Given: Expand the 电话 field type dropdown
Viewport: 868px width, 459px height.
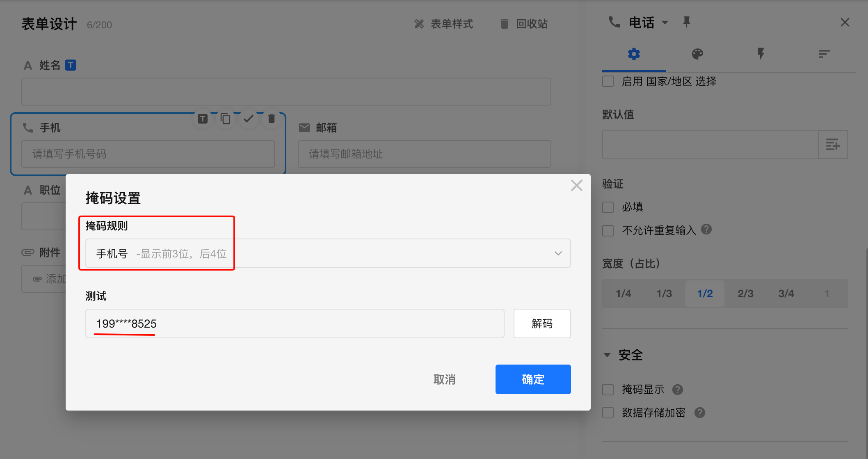Looking at the screenshot, I should click(x=665, y=23).
